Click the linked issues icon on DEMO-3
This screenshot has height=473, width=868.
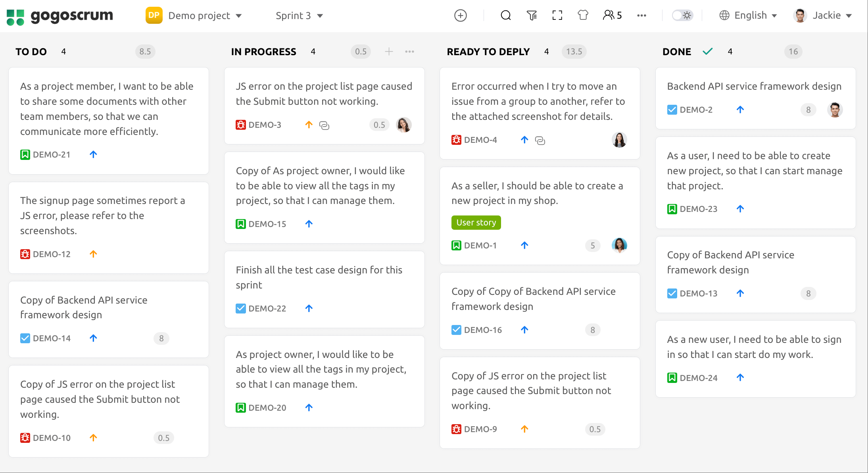[x=324, y=125]
